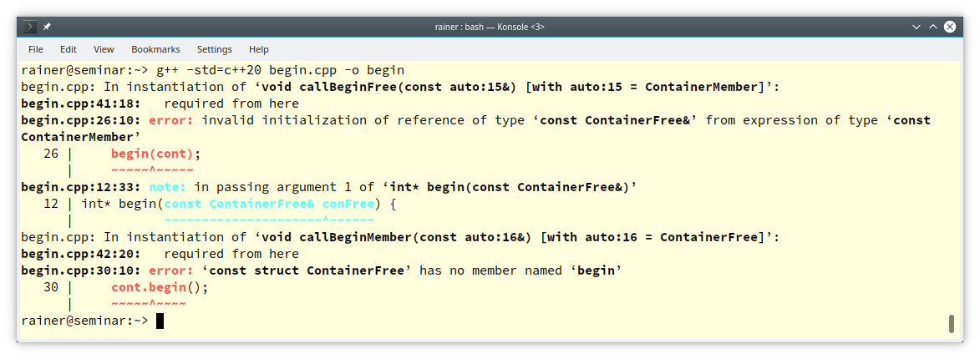The image size is (980, 359).
Task: Click the red 'begin(cont);' code snippet
Action: tap(156, 154)
